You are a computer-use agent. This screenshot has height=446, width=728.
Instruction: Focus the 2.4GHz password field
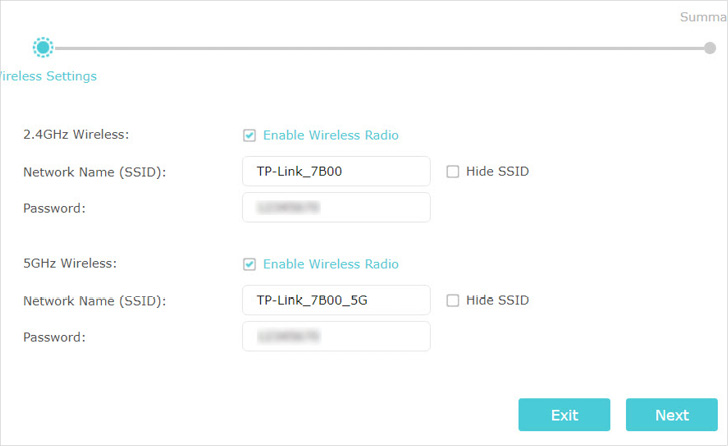pos(336,207)
